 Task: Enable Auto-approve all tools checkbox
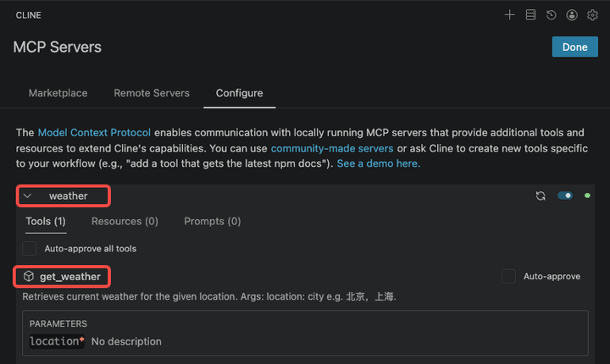tap(30, 249)
